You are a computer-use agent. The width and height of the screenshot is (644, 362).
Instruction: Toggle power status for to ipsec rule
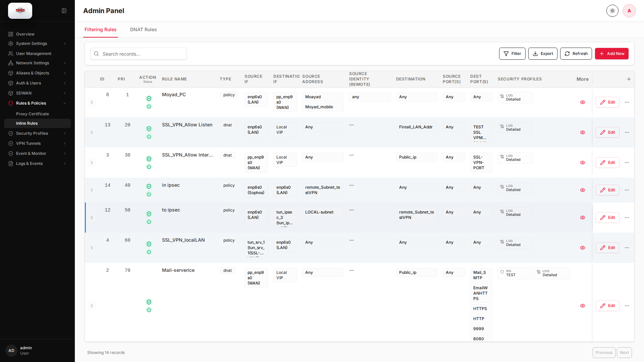pos(149,222)
